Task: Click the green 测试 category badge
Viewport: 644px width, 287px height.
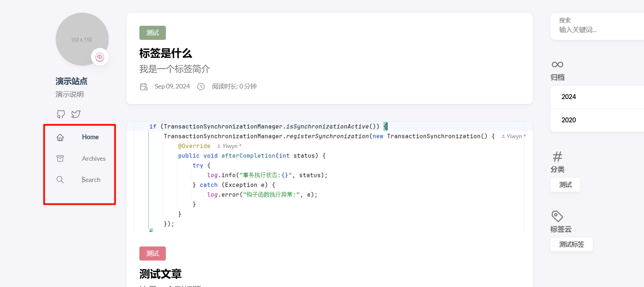Action: pyautogui.click(x=152, y=33)
